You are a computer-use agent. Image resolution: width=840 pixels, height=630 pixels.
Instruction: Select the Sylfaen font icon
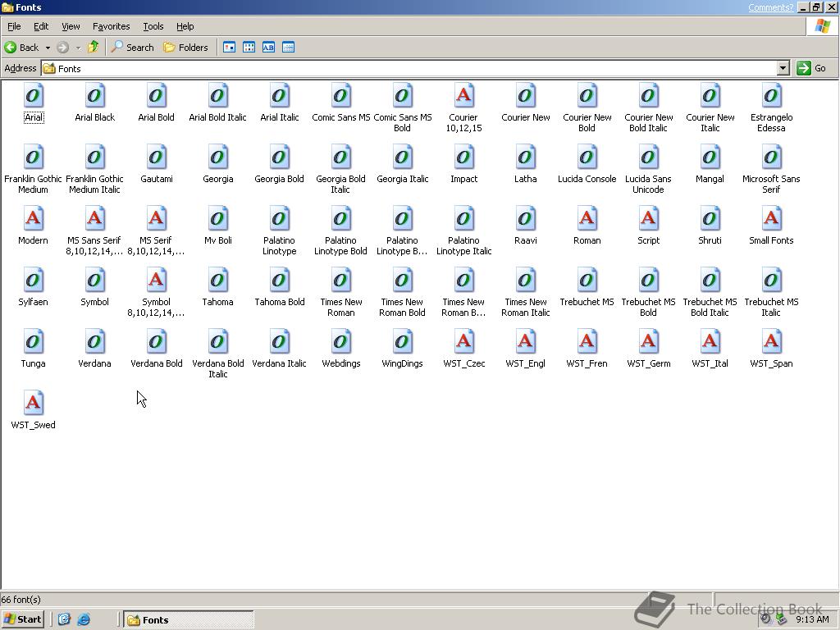[33, 281]
